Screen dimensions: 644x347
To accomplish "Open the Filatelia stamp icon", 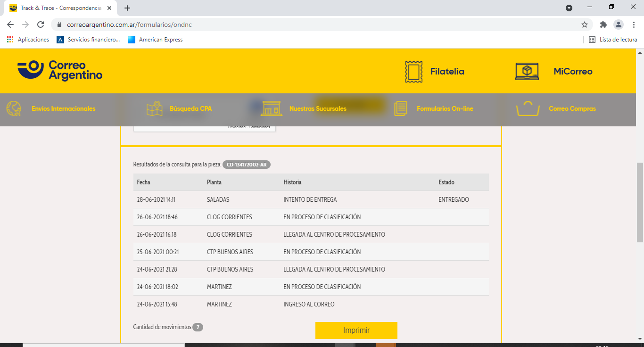I will [x=413, y=72].
